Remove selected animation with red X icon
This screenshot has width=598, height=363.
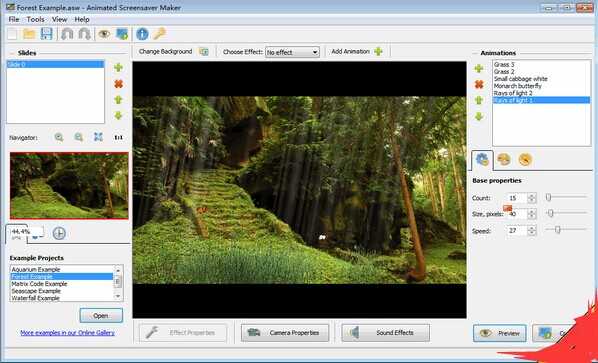(479, 84)
